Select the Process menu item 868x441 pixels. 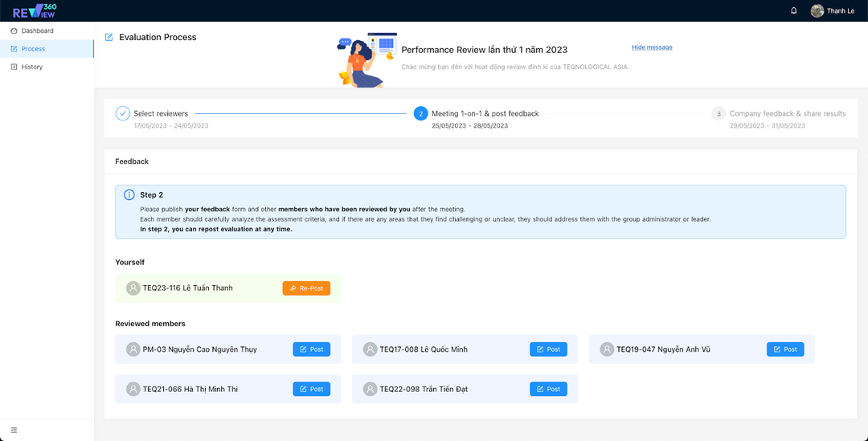click(33, 49)
